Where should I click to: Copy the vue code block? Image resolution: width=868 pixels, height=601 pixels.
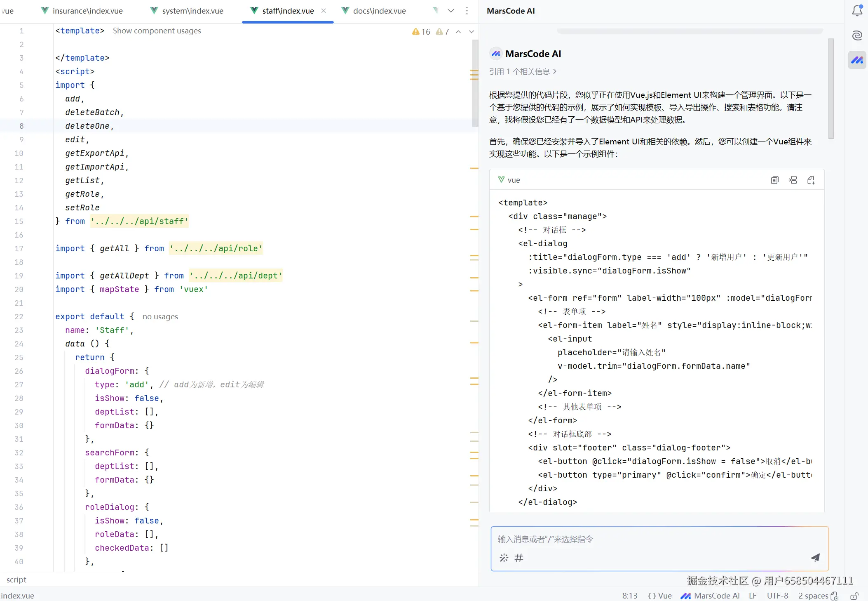click(774, 180)
